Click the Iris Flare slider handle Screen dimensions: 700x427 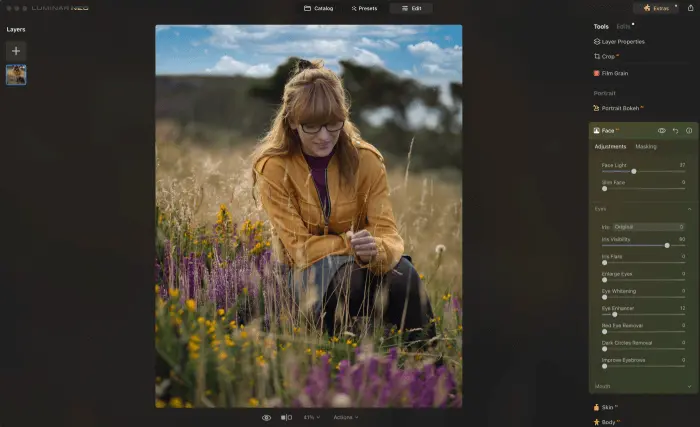coord(604,263)
